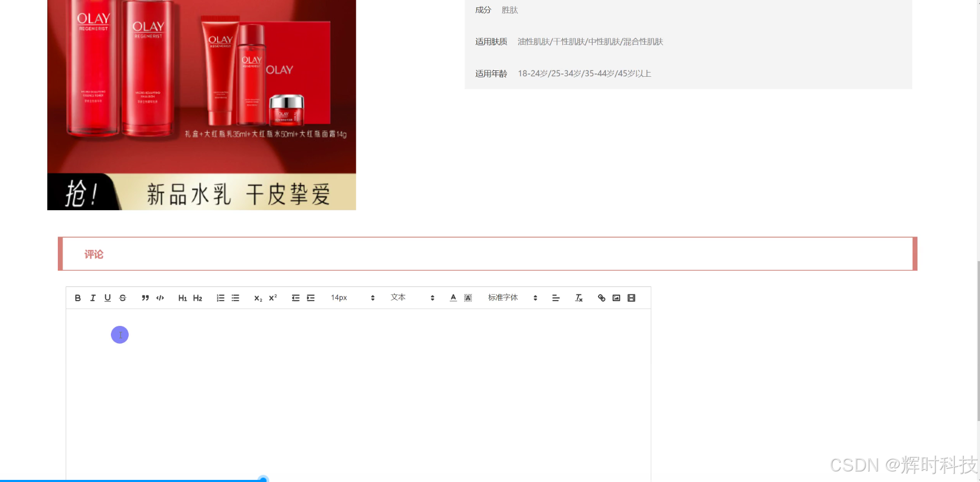
Task: Toggle italic formatting in comment editor
Action: click(93, 298)
